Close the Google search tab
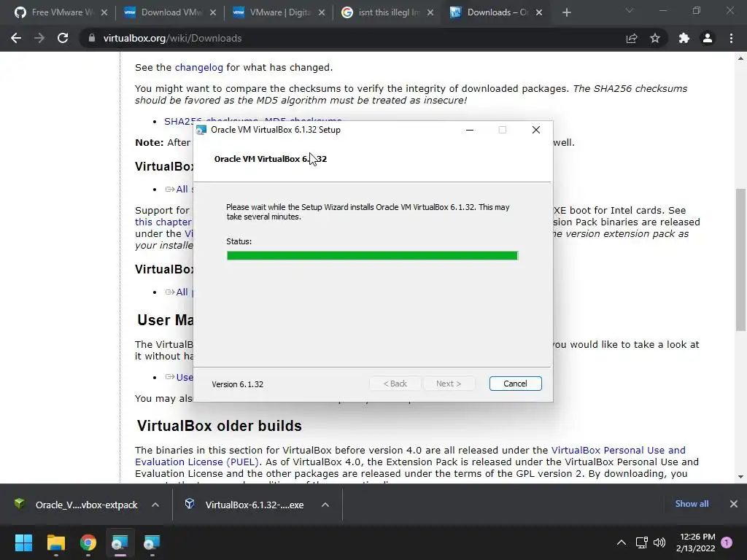The width and height of the screenshot is (747, 560). point(430,12)
